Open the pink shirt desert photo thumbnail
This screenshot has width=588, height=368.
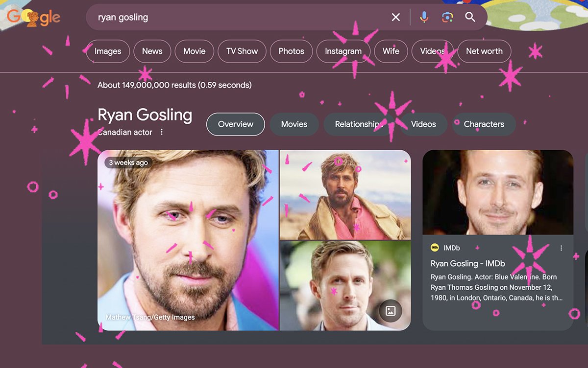click(345, 194)
